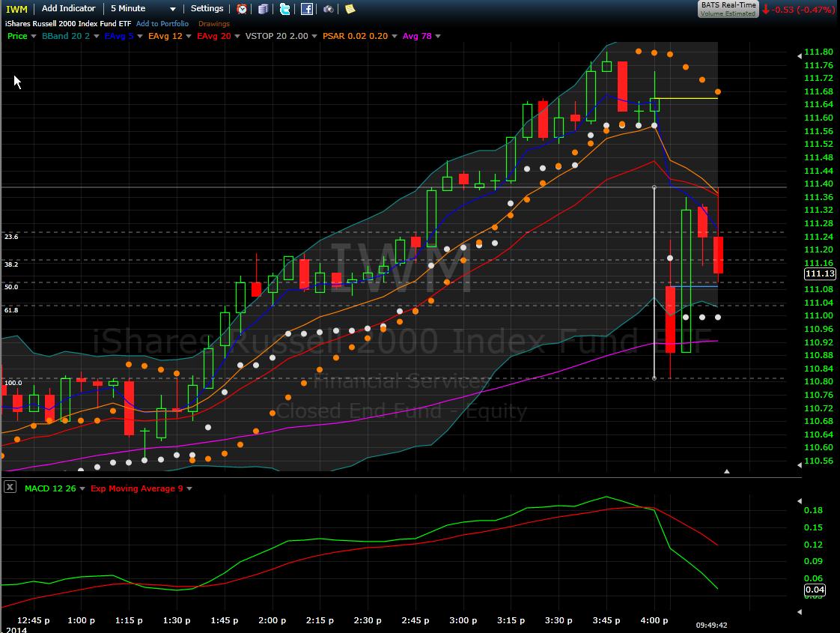Expand the PSAR 0.02 0.20 dropdown arrow
The height and width of the screenshot is (633, 840).
395,37
